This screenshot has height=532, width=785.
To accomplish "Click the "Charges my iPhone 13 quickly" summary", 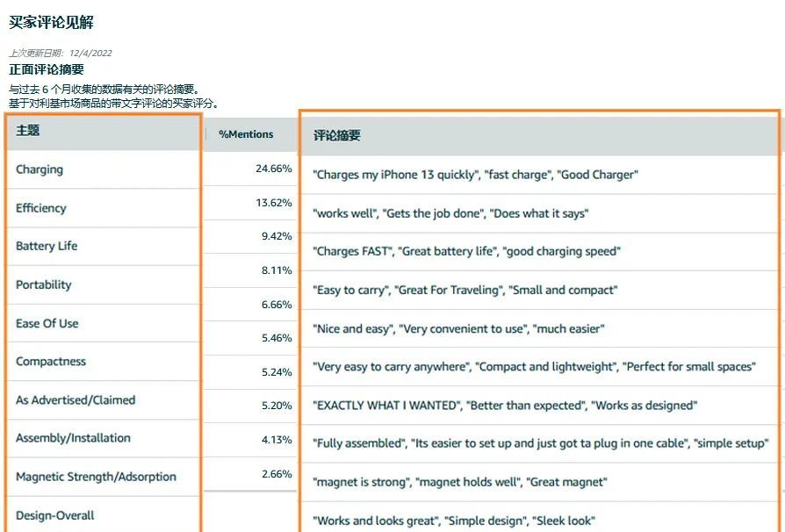I will click(476, 175).
